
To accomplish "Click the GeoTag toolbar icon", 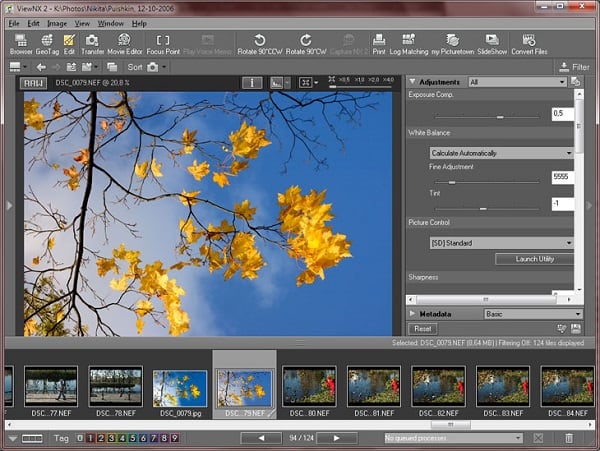I will tap(47, 44).
